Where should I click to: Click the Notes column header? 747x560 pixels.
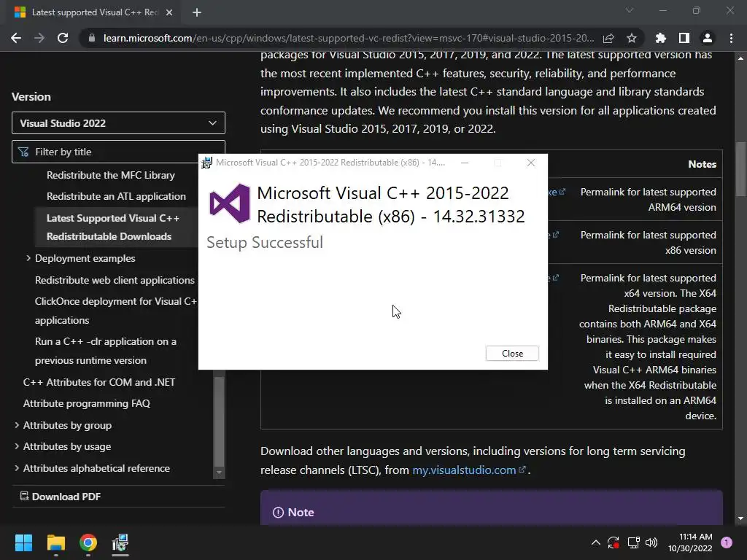703,164
